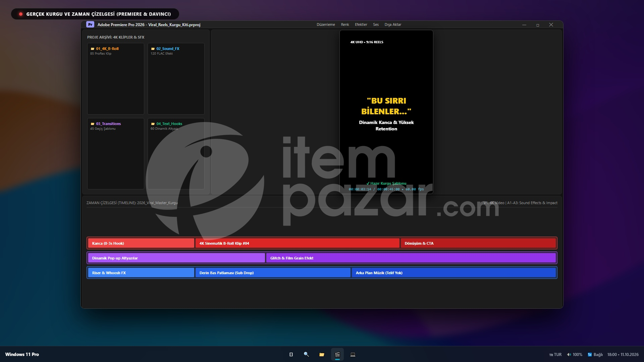This screenshot has height=362, width=644.
Task: Select the 4K Sinematik B-Roll Klip #04 clip
Action: point(297,243)
